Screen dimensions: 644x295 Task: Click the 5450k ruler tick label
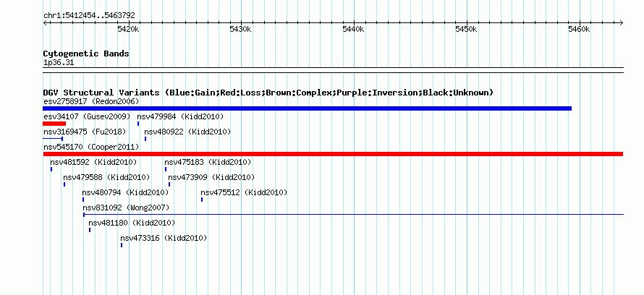coord(467,29)
